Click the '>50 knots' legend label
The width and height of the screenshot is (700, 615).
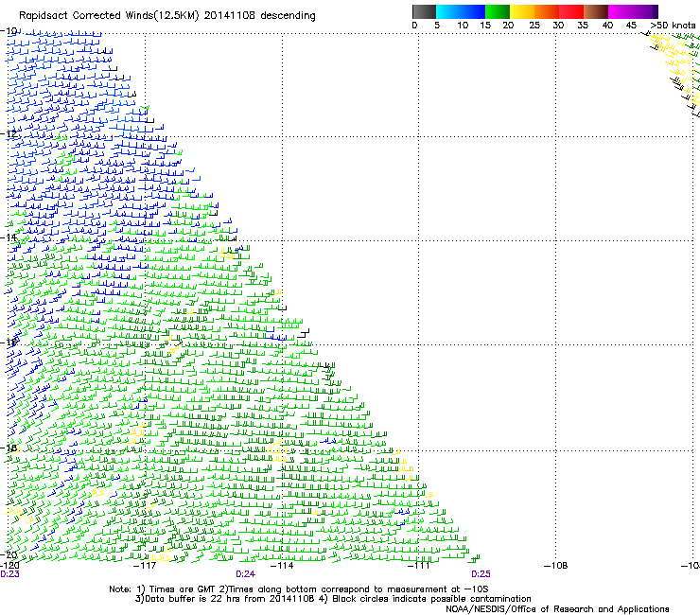[674, 26]
